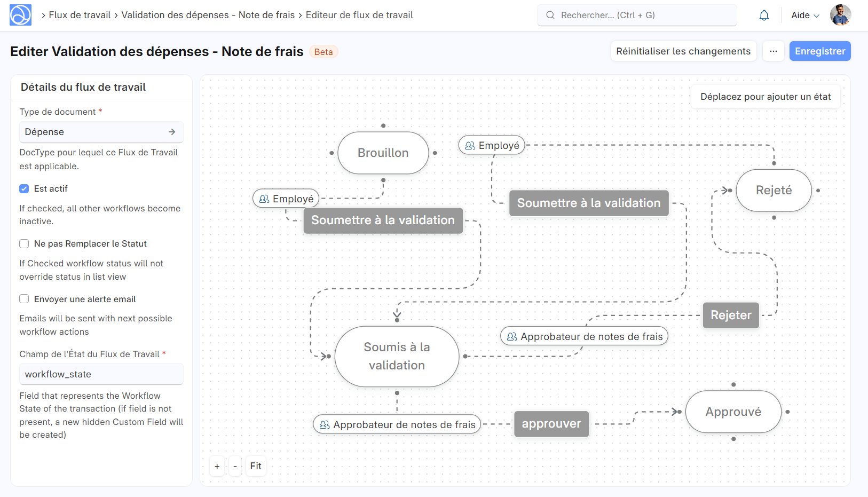Click the Enregistrer button
The image size is (868, 497).
(x=820, y=51)
